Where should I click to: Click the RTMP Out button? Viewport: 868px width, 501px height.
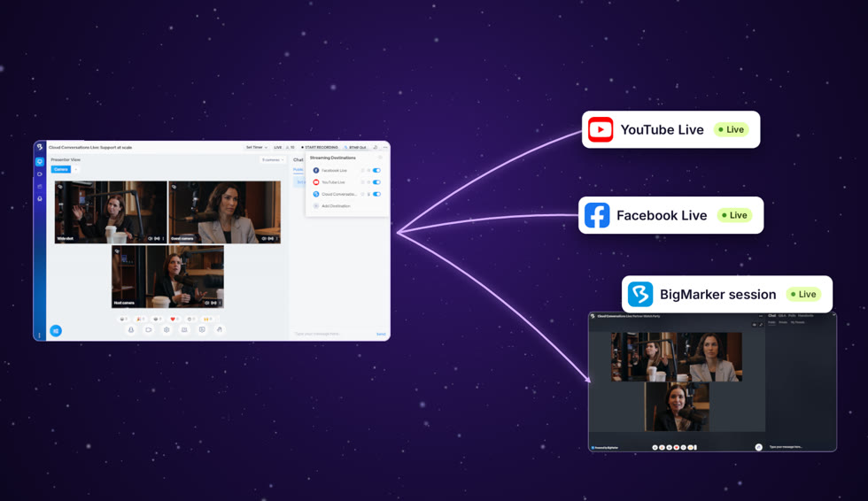coord(355,147)
